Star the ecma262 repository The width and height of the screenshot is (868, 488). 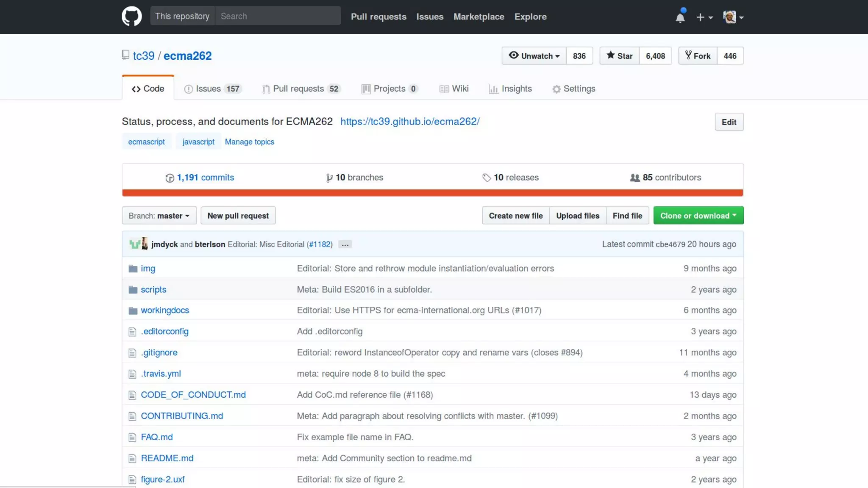point(619,56)
